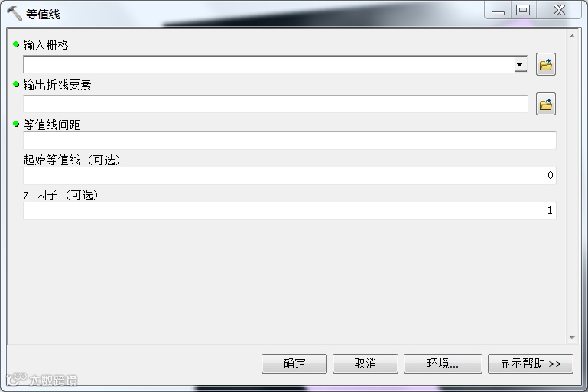The height and width of the screenshot is (392, 588).
Task: Click green required marker beside 等值线间距
Action: coord(16,124)
